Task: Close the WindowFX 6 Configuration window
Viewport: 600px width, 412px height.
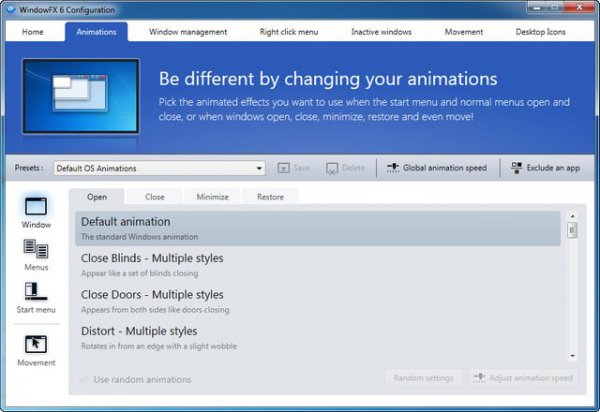Action: pyautogui.click(x=580, y=7)
